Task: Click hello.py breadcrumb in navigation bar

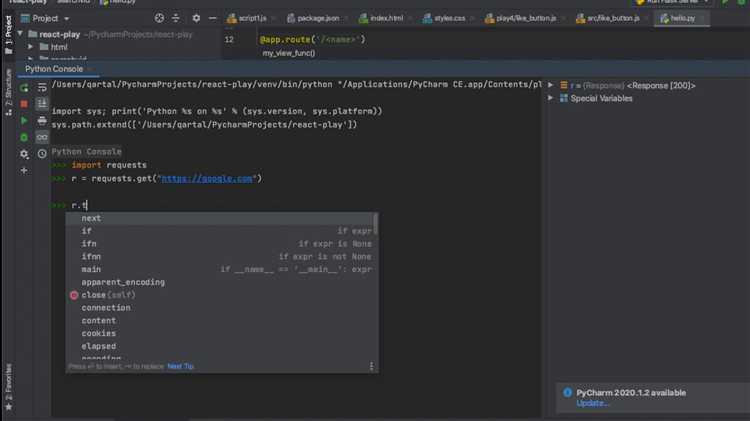Action: [x=118, y=2]
